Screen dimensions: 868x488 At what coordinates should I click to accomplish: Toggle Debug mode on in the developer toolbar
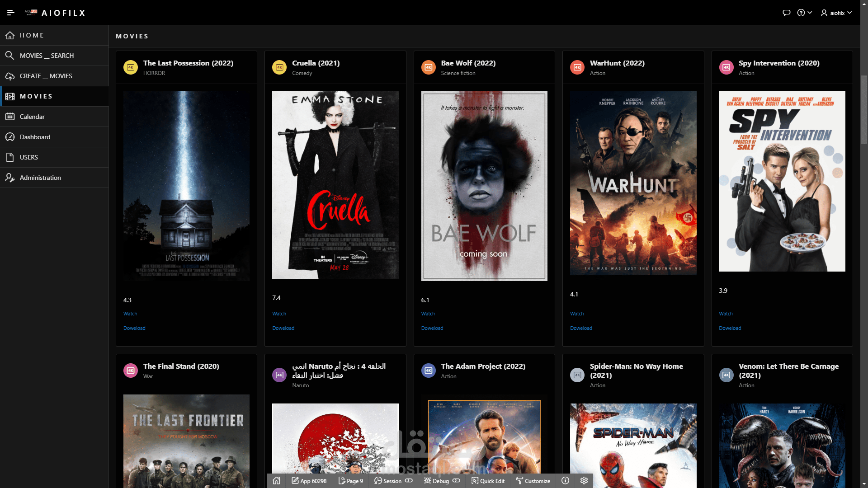click(457, 481)
